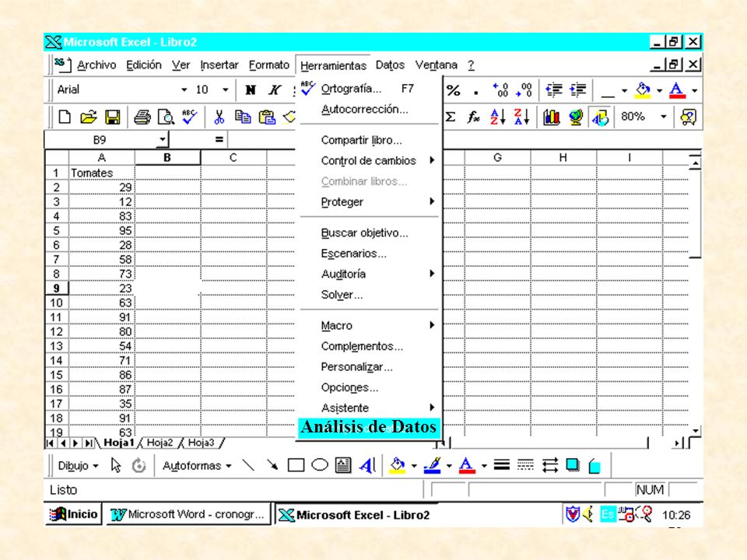This screenshot has height=560, width=747.
Task: Open the Name Box B9 dropdown
Action: click(x=163, y=139)
